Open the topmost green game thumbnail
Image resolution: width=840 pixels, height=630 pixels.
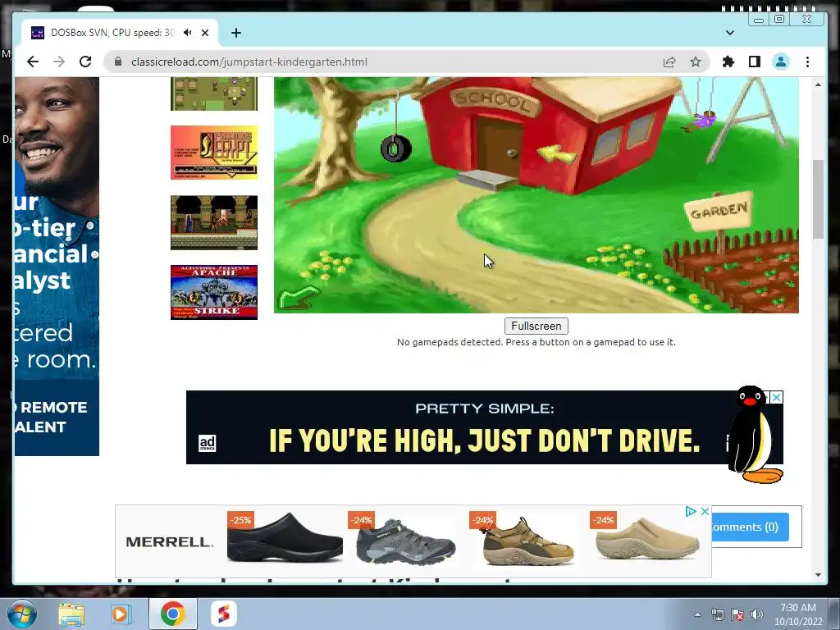click(214, 94)
